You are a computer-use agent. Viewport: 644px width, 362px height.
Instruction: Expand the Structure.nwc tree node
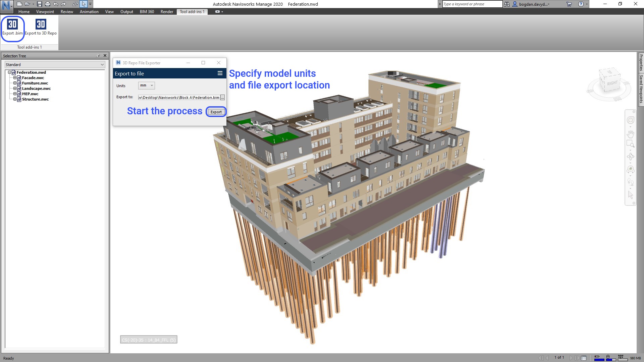coord(15,99)
